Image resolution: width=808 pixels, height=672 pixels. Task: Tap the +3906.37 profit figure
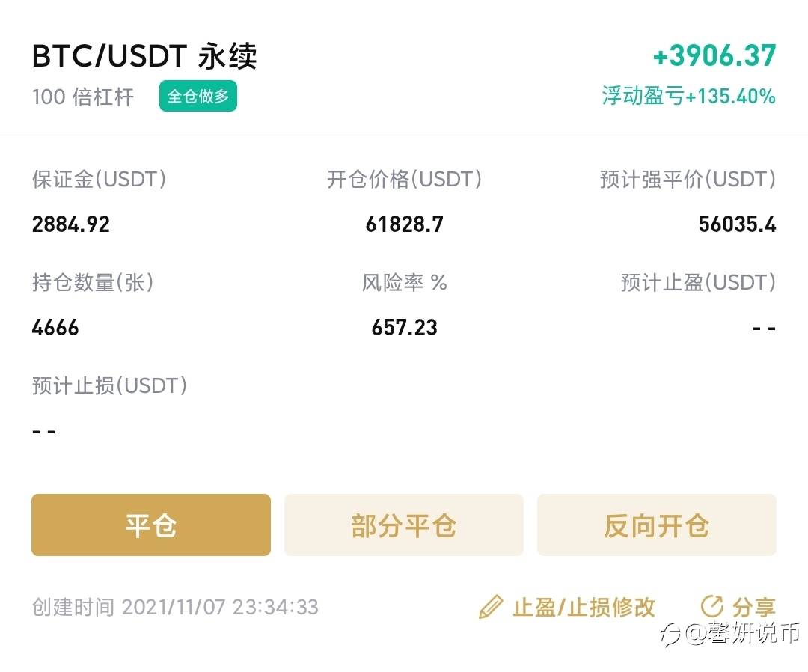(x=714, y=55)
